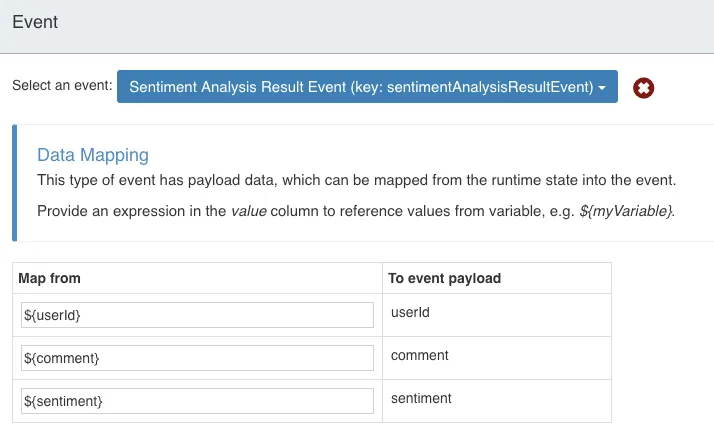Clear the selected event with red X icon
Screen dimensions: 714x444
coord(643,88)
